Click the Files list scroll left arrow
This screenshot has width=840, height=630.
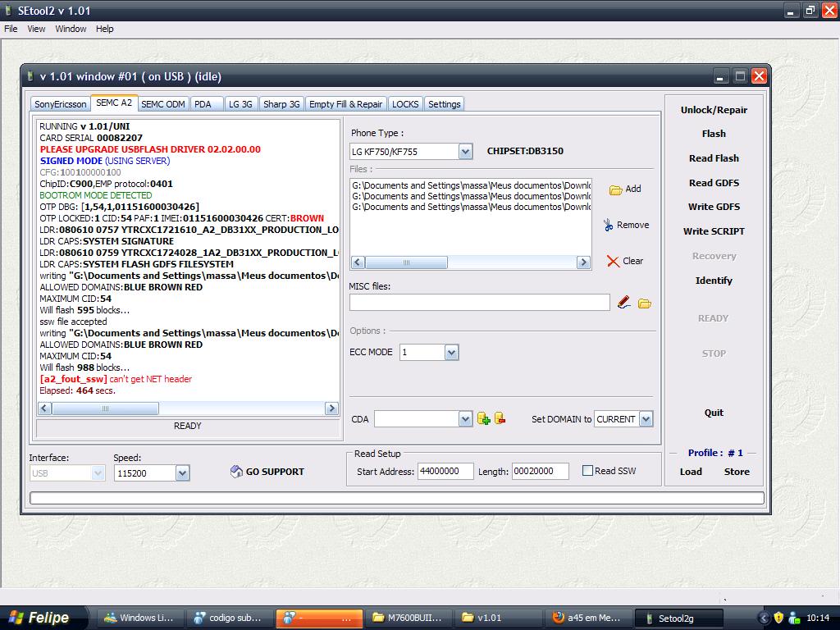358,262
